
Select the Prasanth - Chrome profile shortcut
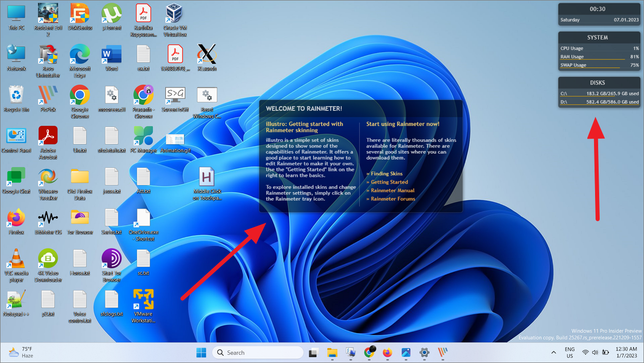coord(143,102)
